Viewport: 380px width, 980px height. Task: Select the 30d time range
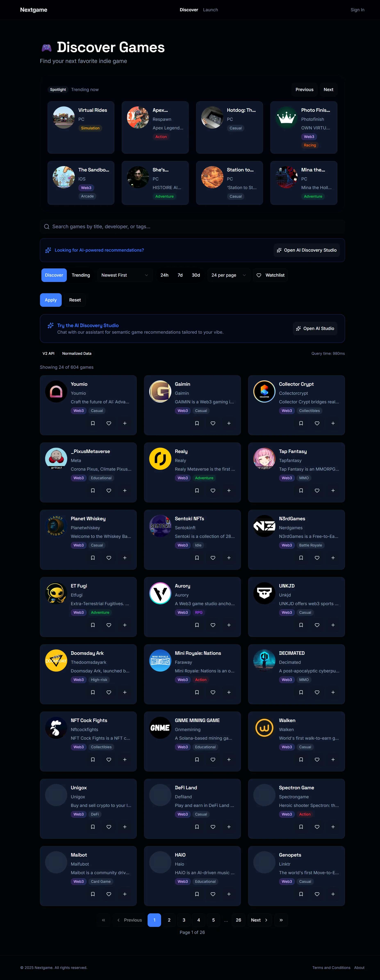click(196, 275)
